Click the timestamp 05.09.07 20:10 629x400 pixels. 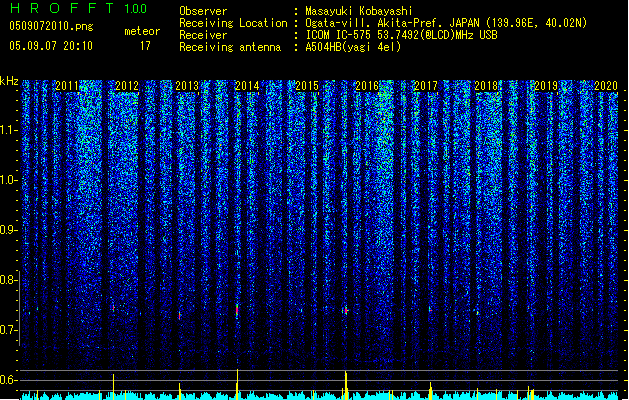pyautogui.click(x=51, y=46)
